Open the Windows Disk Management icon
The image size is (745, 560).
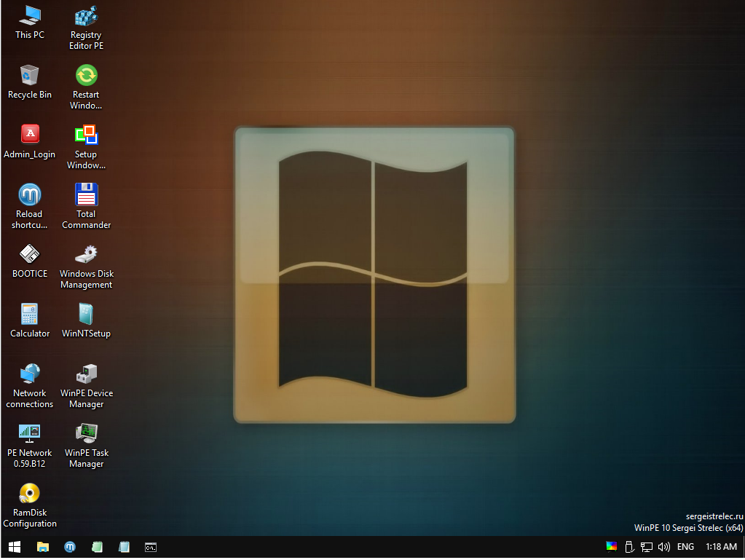point(86,254)
